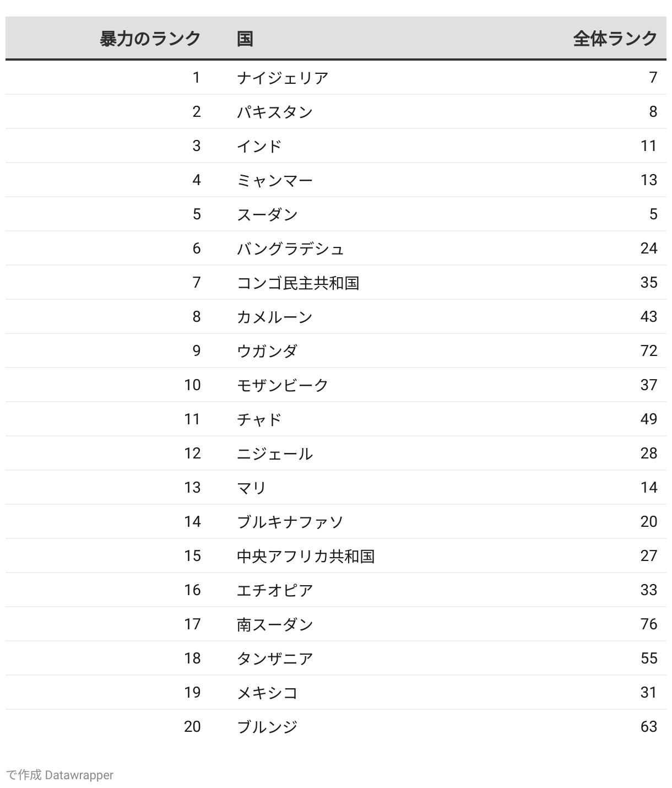Click the インド country entry
Viewport: 672px width, 788px height.
(x=259, y=146)
